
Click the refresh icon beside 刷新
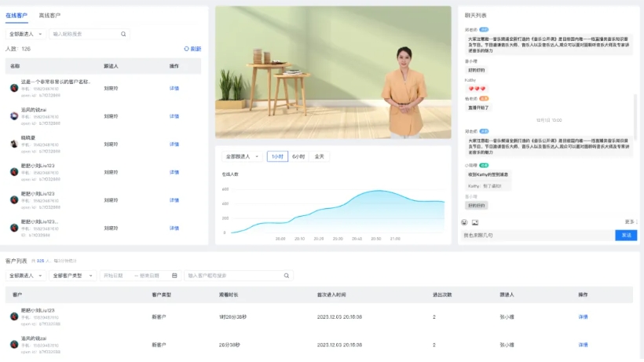[x=186, y=49]
